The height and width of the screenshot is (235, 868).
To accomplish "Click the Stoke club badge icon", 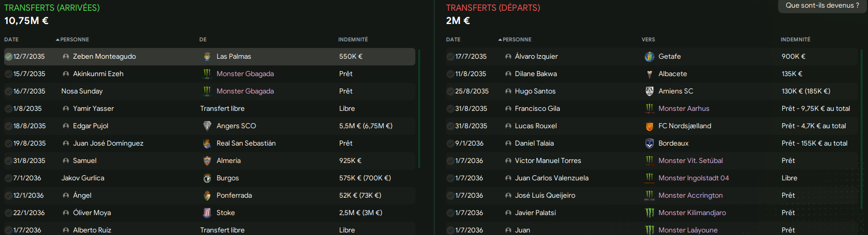I will [207, 213].
